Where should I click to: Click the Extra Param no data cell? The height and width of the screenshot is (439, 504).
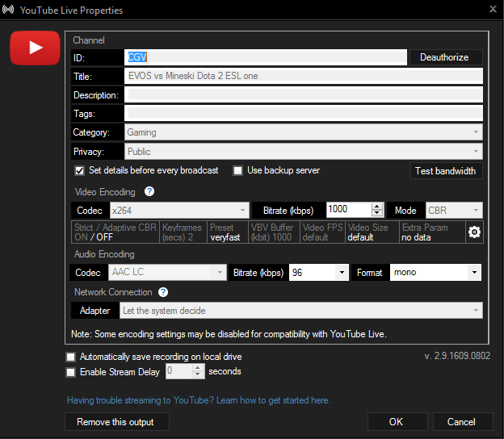point(432,232)
